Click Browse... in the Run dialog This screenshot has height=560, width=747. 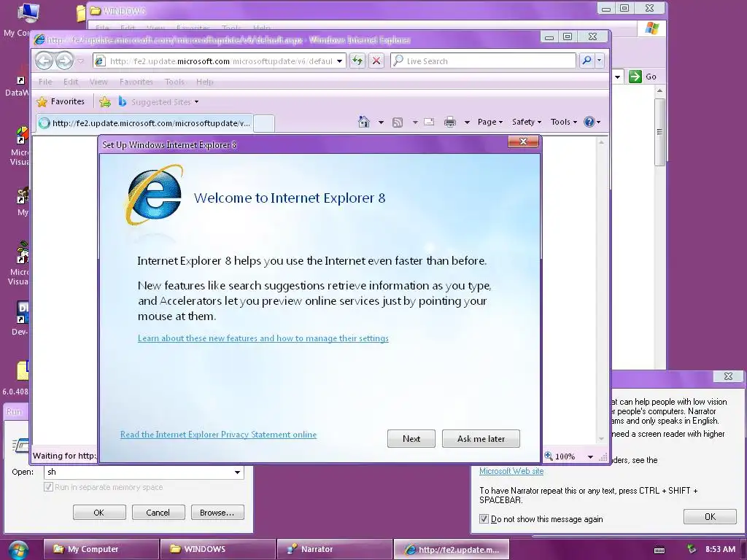(x=217, y=513)
